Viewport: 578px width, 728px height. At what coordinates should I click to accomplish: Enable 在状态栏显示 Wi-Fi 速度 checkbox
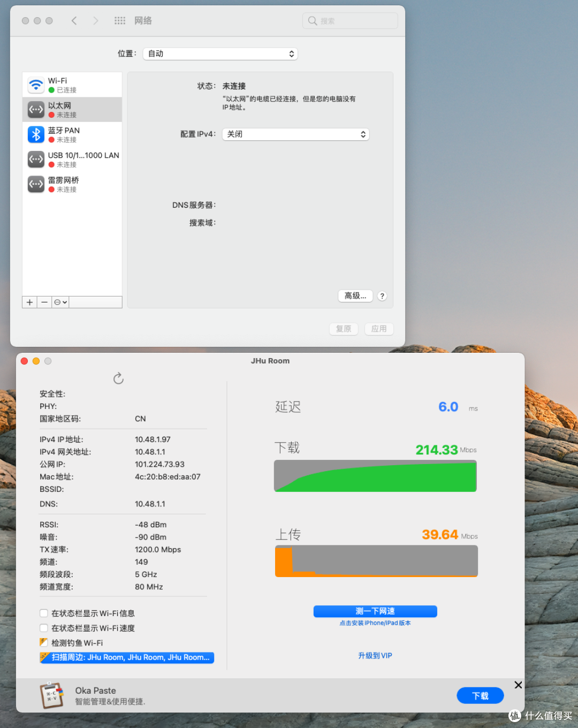point(44,628)
